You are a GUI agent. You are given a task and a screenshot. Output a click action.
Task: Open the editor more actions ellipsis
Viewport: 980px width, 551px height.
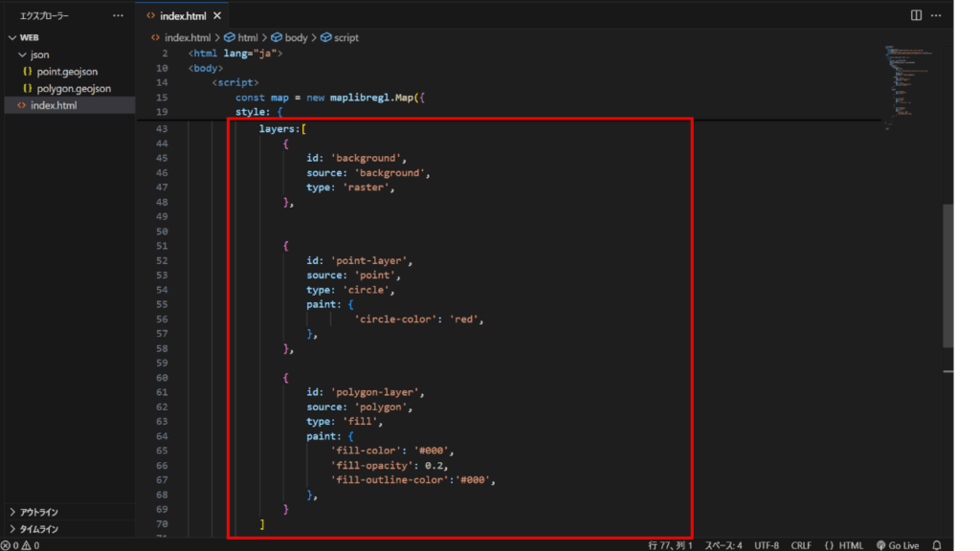click(936, 15)
